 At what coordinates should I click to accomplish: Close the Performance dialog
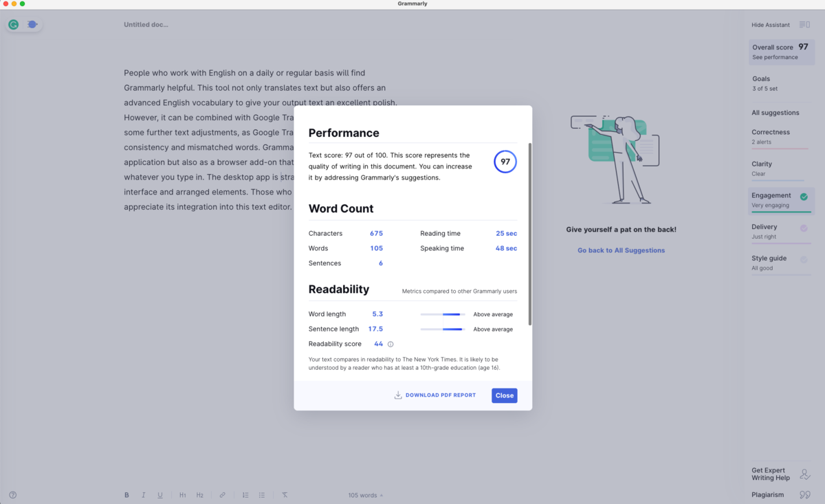pyautogui.click(x=505, y=395)
